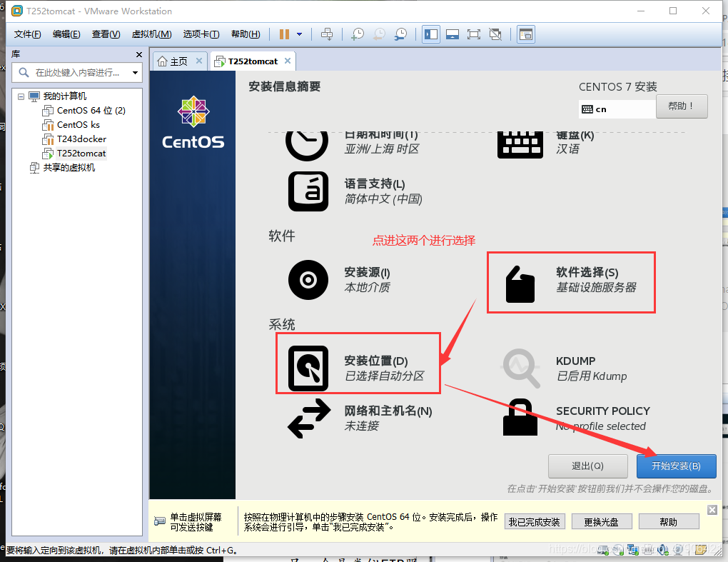Open the KDUMP configuration icon
Image resolution: width=728 pixels, height=562 pixels.
pos(520,368)
